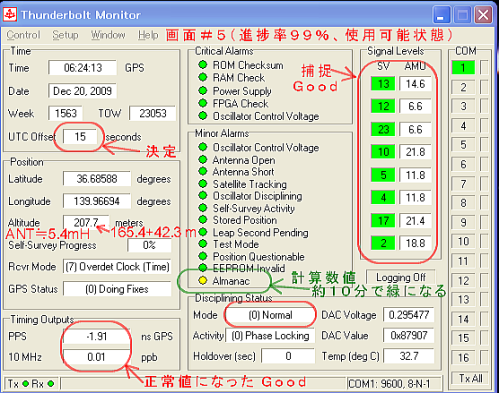Toggle the indicator box beside COM 8
This screenshot has width=499, height=393.
pyautogui.click(x=484, y=203)
